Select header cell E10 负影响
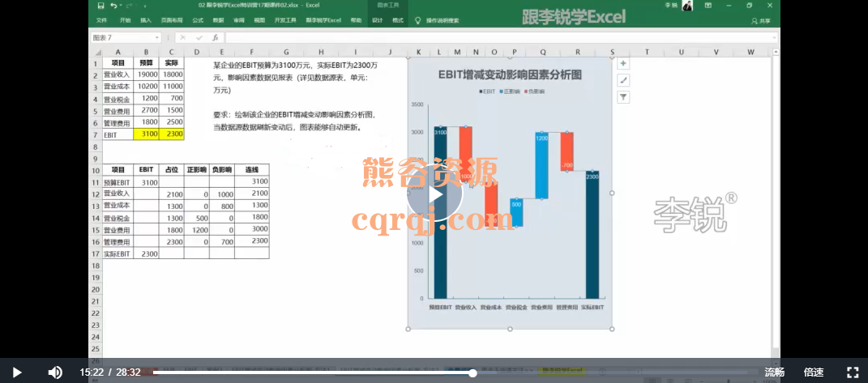868x383 pixels. 222,170
